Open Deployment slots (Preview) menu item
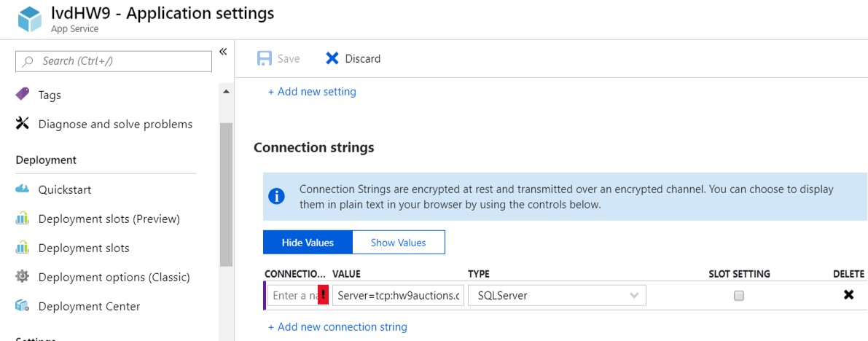Screen dimensions: 868x341 (x=109, y=219)
